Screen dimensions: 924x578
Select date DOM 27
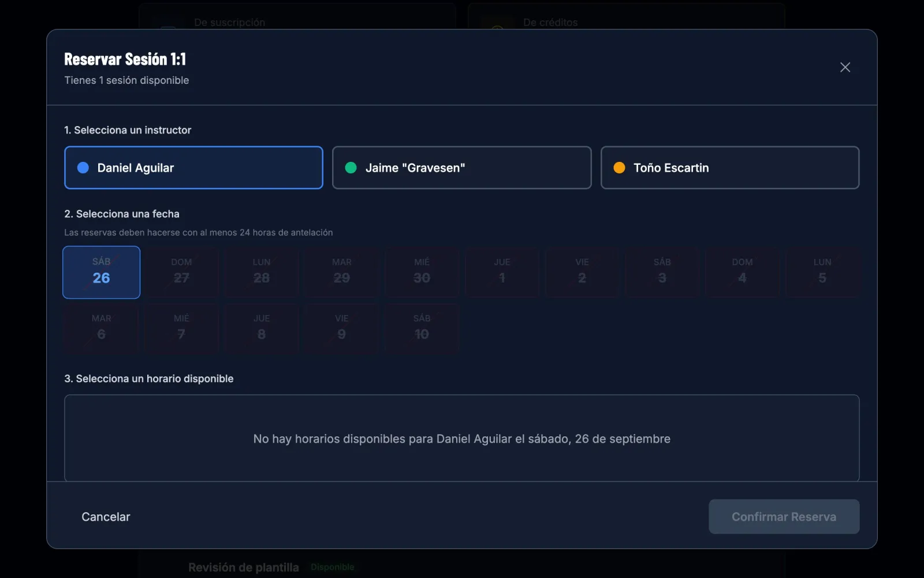click(x=181, y=272)
